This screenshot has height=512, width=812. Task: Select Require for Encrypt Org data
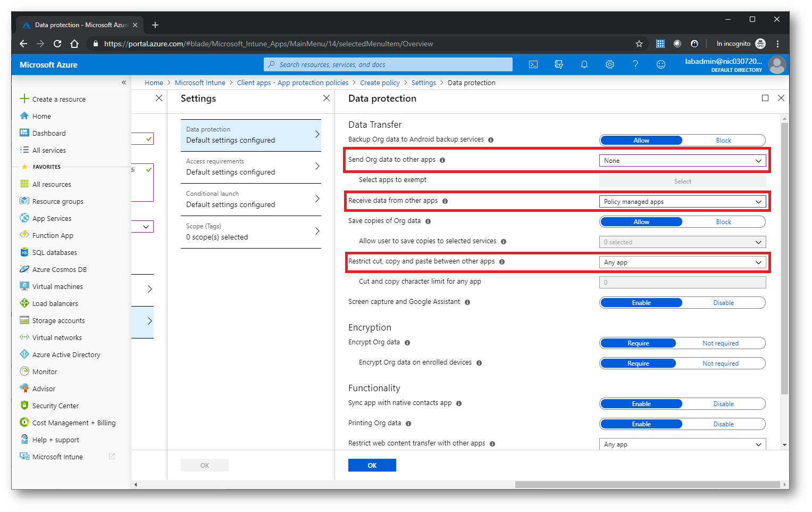[638, 343]
